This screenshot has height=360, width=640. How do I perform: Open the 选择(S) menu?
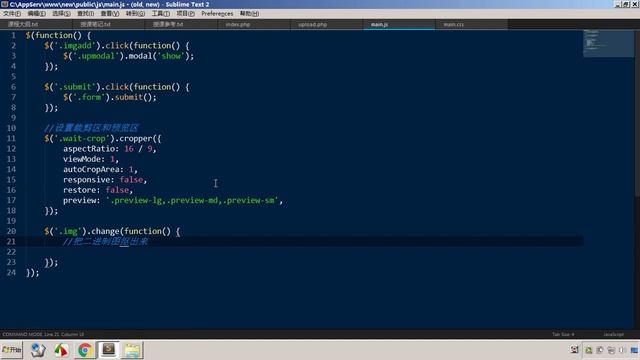click(61, 13)
